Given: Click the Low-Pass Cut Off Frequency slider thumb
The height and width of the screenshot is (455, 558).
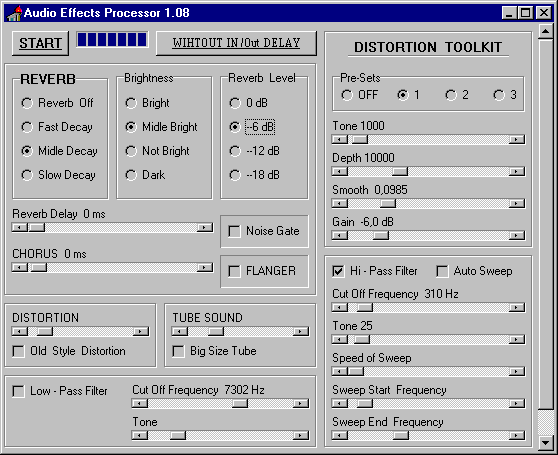Looking at the screenshot, I should coord(240,403).
